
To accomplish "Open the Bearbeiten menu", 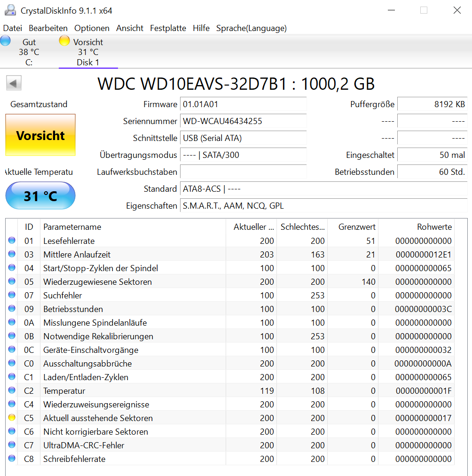I will click(x=48, y=28).
